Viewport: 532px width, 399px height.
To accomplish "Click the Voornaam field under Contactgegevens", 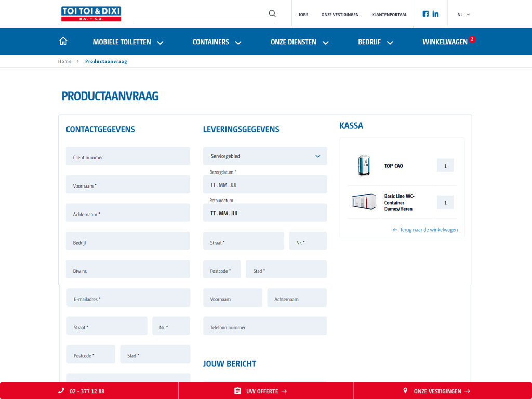I will coord(128,184).
